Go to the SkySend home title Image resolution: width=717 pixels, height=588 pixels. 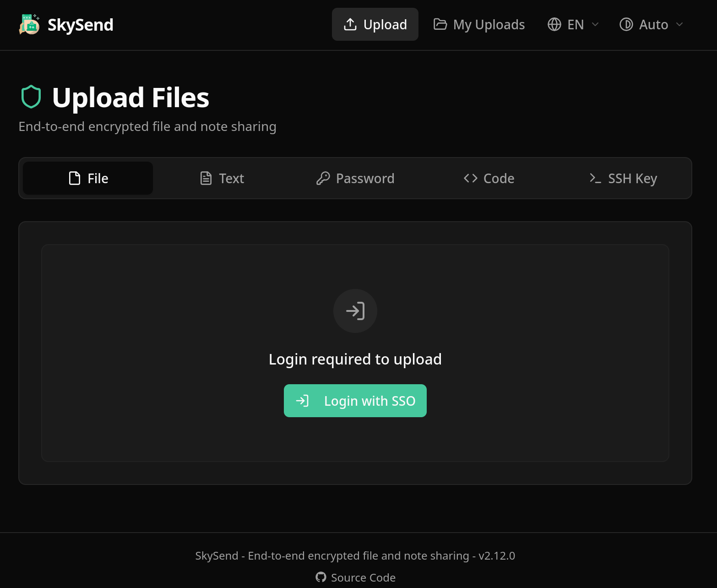coord(81,25)
